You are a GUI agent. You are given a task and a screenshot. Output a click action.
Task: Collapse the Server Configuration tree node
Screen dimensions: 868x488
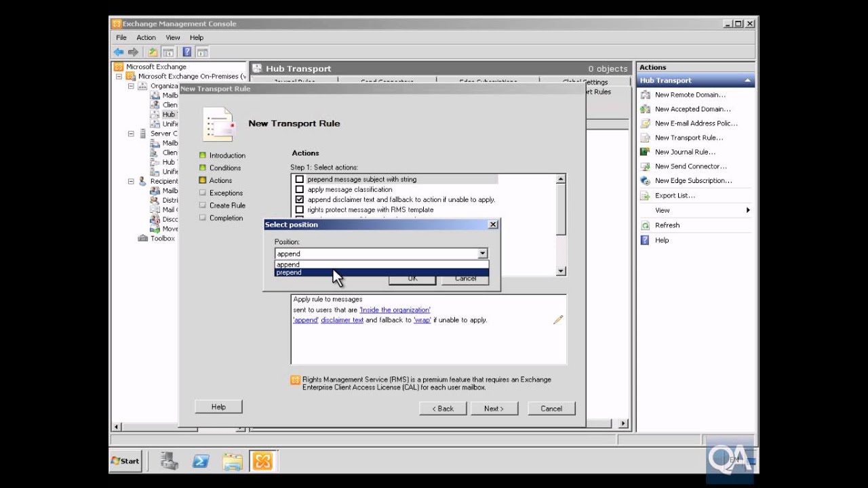tap(131, 134)
